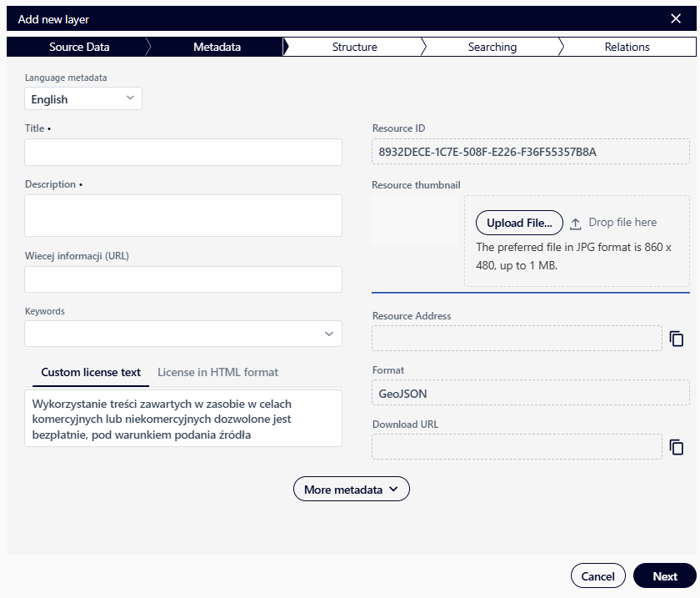Image resolution: width=700 pixels, height=598 pixels.
Task: Go to the Searching step
Action: tap(492, 48)
